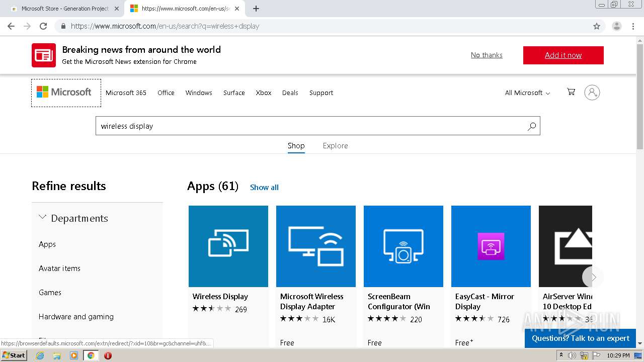The height and width of the screenshot is (362, 644).
Task: Click the red taskbar icon beside Chrome
Action: 108,355
